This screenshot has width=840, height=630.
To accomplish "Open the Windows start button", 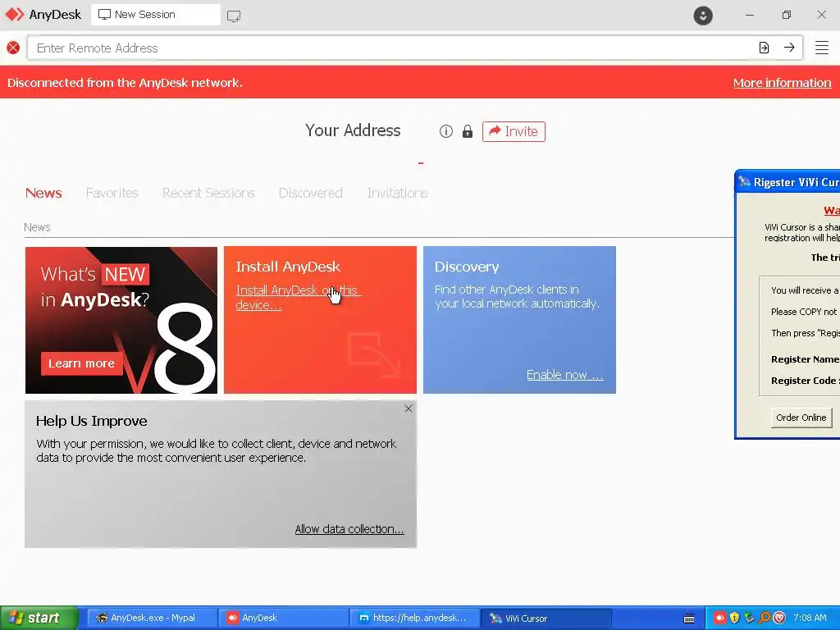I will tap(39, 618).
